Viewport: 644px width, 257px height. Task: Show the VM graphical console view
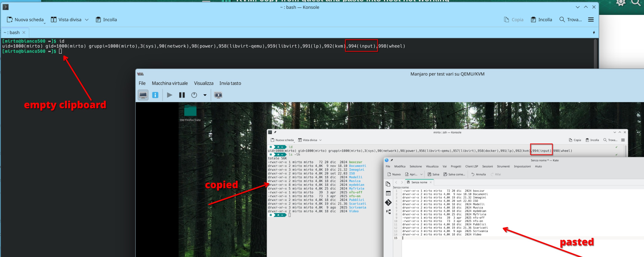coord(143,95)
